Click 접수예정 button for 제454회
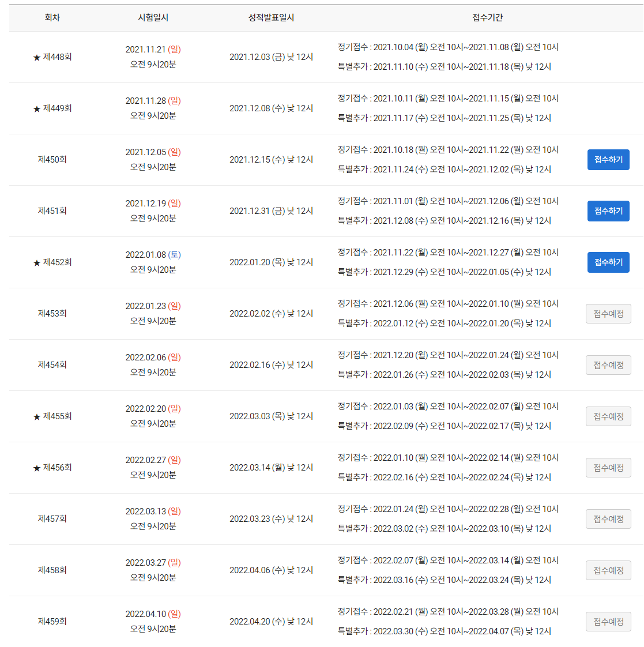This screenshot has height=647, width=644. click(608, 365)
